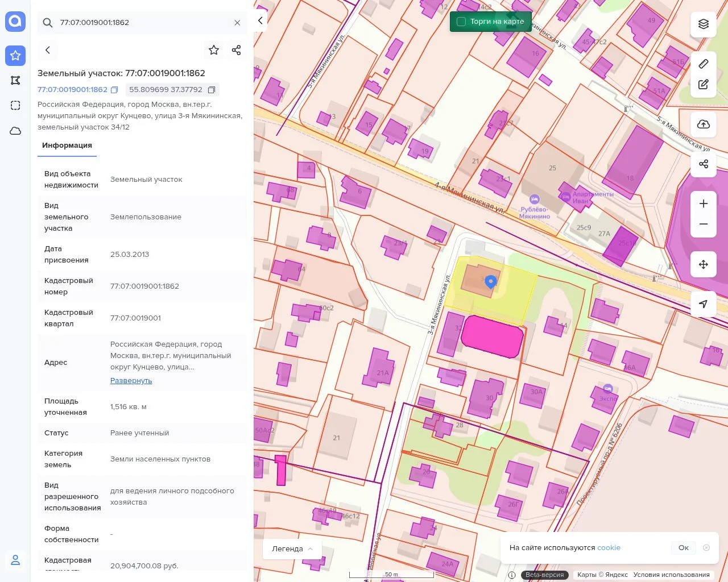Open the cadastral number link 77:07:0019001:1862
Image resolution: width=728 pixels, height=582 pixels.
pos(72,90)
